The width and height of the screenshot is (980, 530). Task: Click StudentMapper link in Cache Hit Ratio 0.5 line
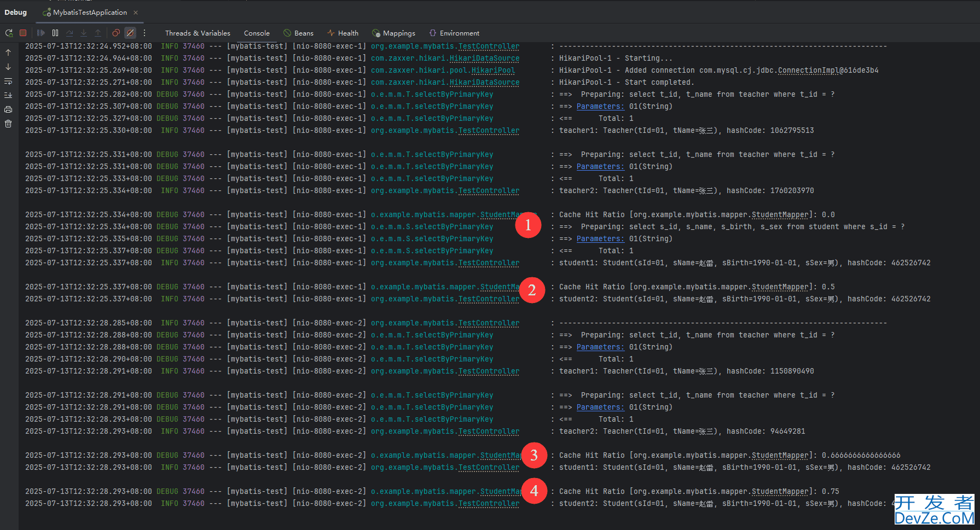[x=780, y=287]
